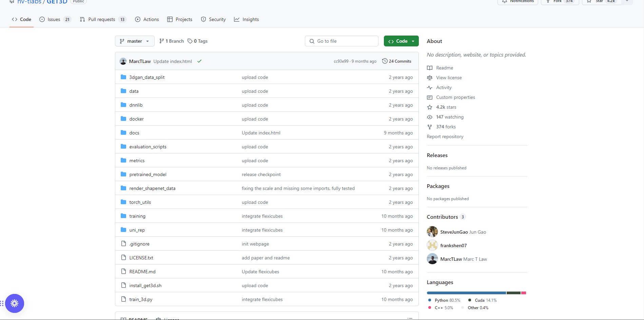Click the fork icon beside 374 forks
This screenshot has height=320, width=644.
[x=430, y=127]
